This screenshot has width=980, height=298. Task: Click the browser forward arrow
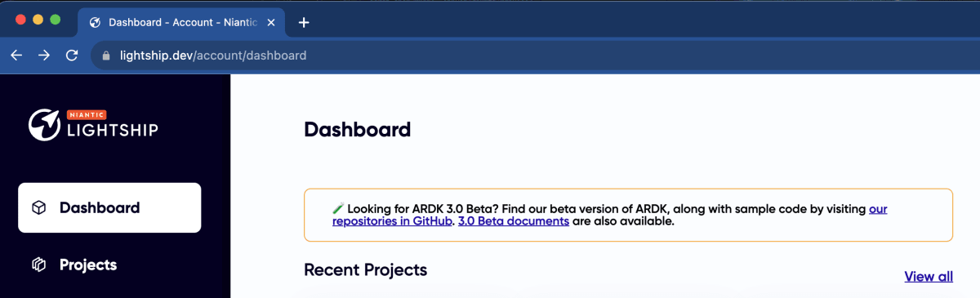pos(44,56)
